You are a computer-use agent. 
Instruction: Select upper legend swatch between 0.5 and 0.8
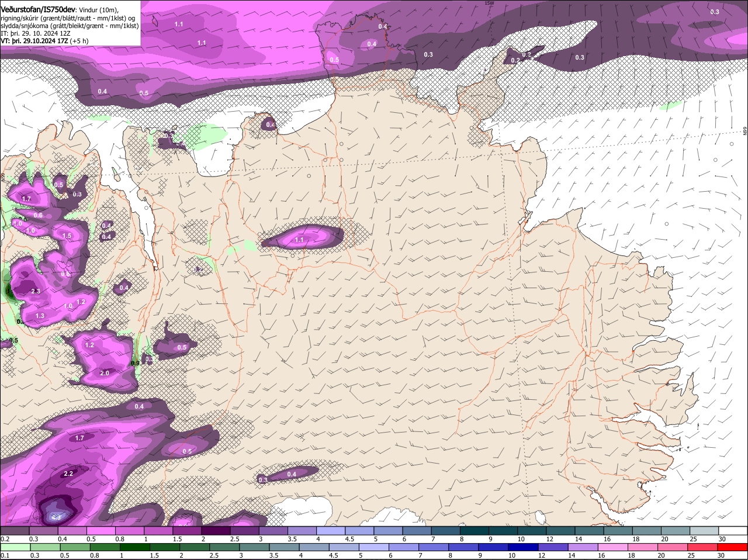pos(101,530)
